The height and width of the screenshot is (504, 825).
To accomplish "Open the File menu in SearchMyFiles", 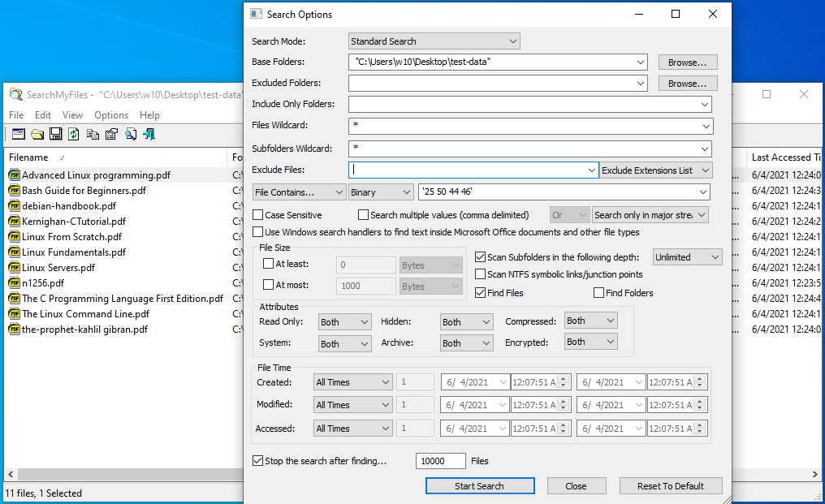I will pos(16,114).
